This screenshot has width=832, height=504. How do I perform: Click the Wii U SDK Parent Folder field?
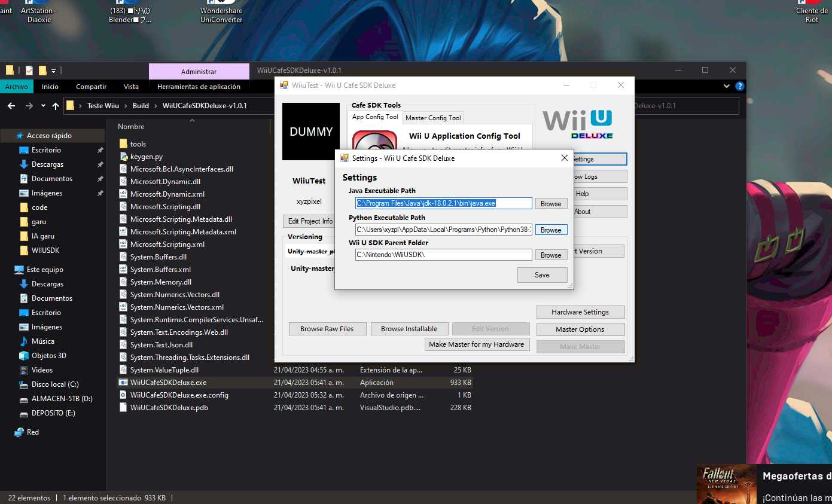tap(443, 255)
